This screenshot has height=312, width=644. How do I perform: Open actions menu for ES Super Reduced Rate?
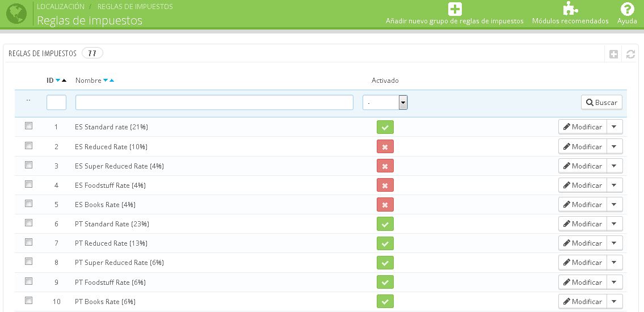[x=614, y=166]
